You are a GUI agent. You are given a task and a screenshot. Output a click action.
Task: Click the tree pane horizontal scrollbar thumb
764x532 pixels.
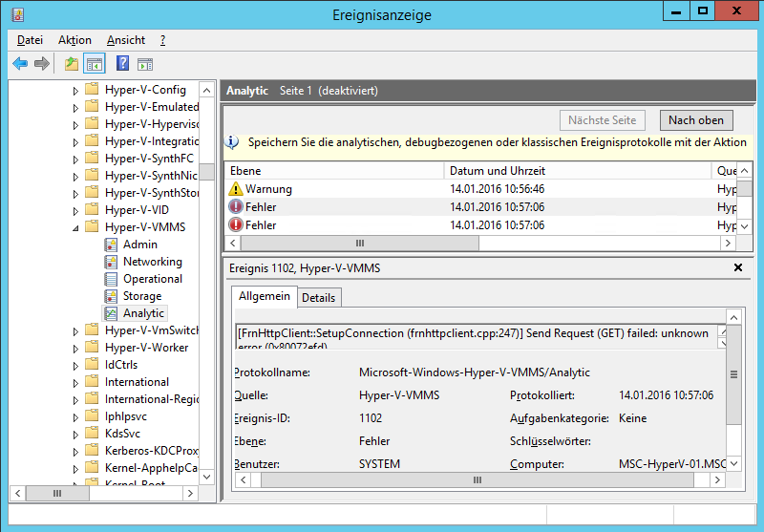tap(57, 494)
